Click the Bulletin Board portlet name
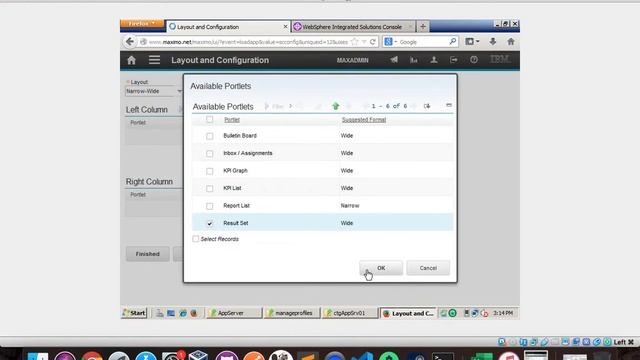640x360 pixels. [x=240, y=136]
